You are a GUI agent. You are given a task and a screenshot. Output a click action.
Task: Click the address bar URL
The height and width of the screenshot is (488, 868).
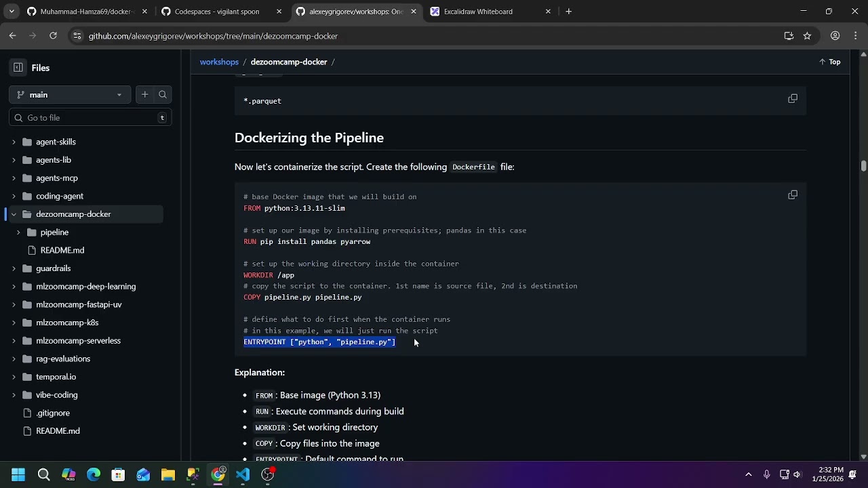(x=213, y=36)
